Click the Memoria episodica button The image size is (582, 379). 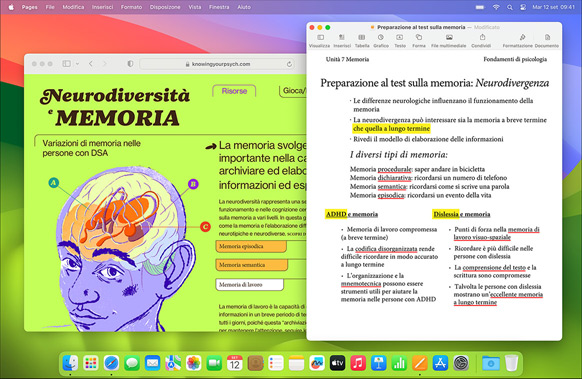coord(251,246)
